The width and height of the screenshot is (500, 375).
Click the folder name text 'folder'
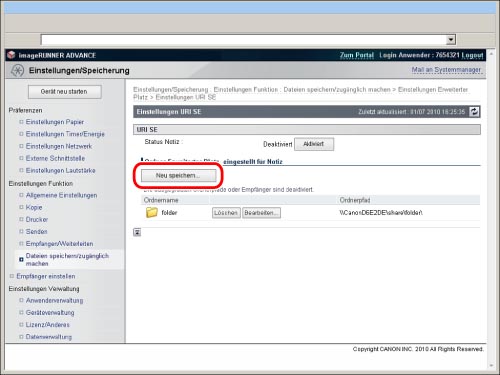169,213
